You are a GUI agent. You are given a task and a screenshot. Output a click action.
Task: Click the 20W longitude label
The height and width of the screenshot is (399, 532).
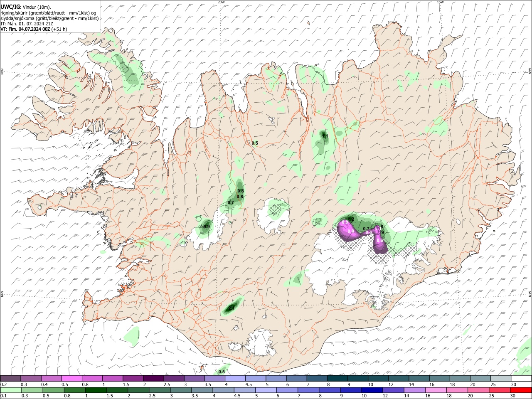221,2
